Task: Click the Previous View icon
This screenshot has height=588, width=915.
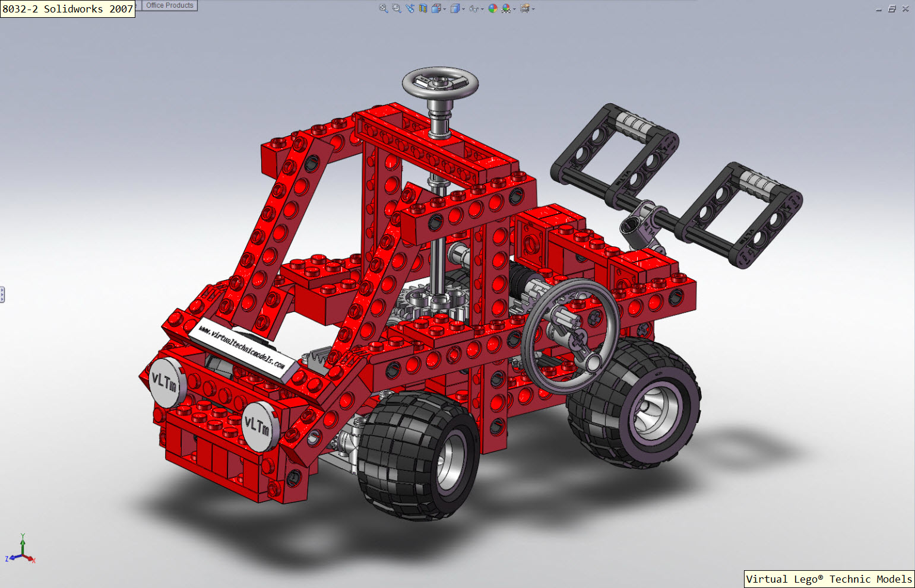Action: click(x=410, y=8)
